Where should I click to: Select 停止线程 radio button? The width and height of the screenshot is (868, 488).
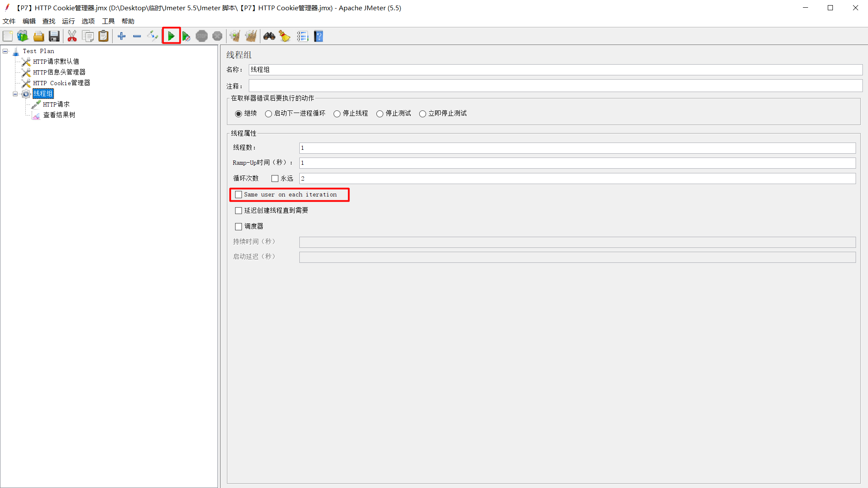[337, 114]
